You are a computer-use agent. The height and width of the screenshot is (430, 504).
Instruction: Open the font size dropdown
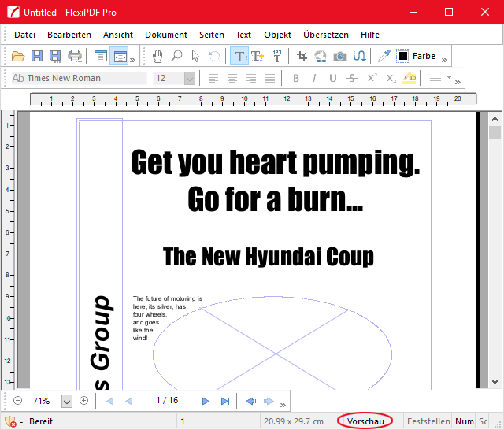189,78
